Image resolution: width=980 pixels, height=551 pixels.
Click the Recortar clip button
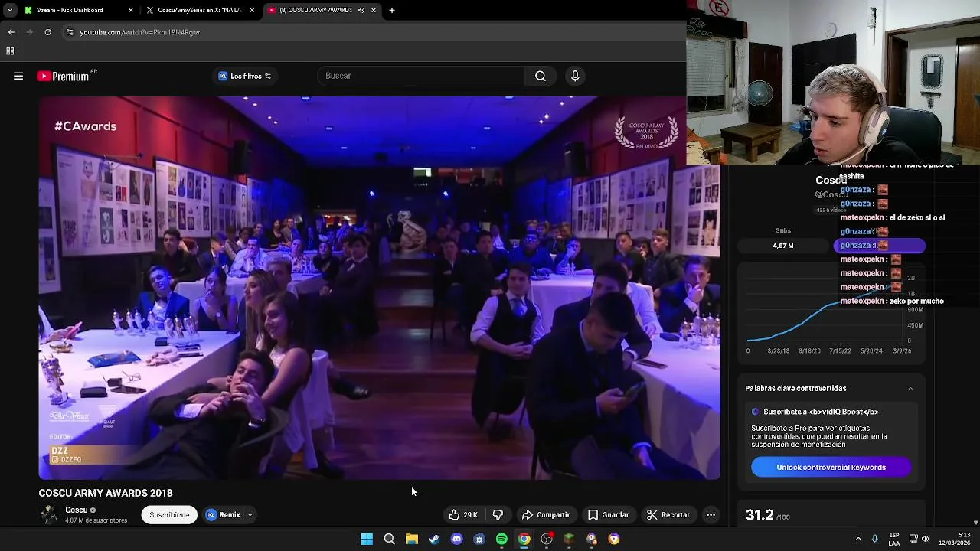(668, 515)
